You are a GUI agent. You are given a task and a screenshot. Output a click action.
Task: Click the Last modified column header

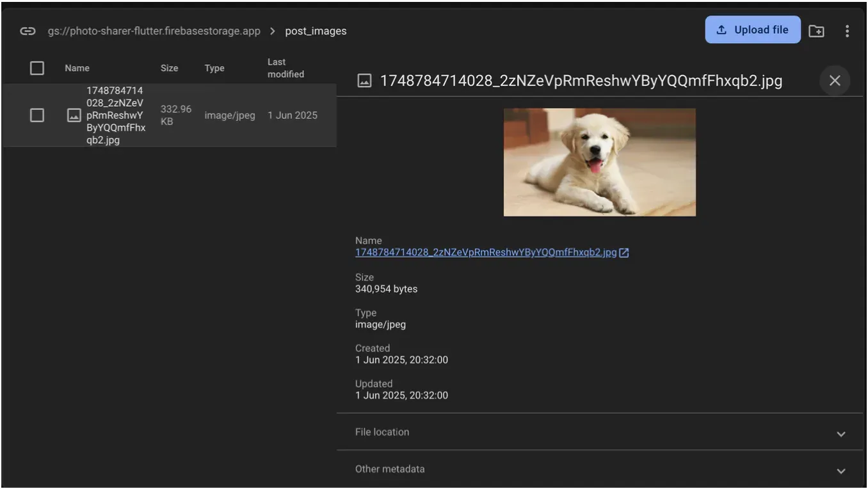tap(285, 68)
